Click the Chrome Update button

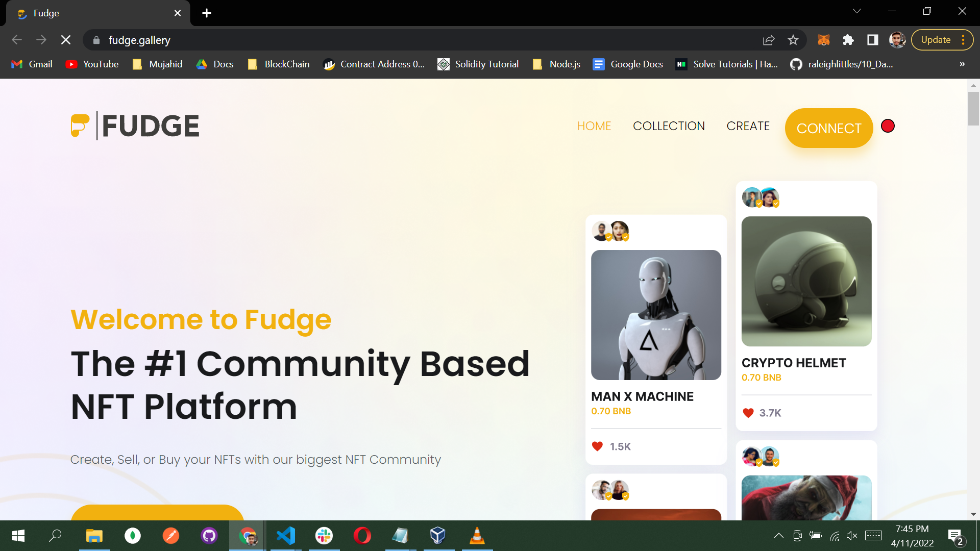pyautogui.click(x=936, y=40)
